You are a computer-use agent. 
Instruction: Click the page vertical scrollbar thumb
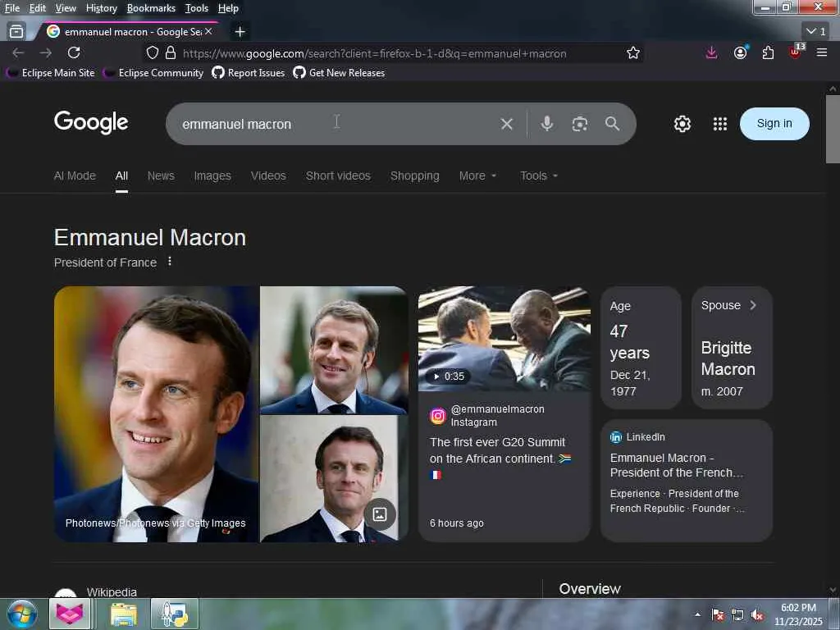coord(833,129)
